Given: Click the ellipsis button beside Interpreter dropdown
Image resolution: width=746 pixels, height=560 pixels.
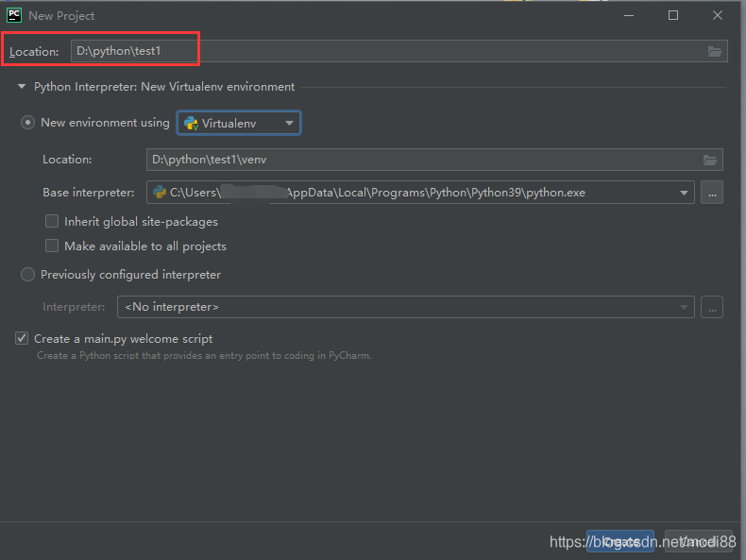Looking at the screenshot, I should (x=713, y=307).
